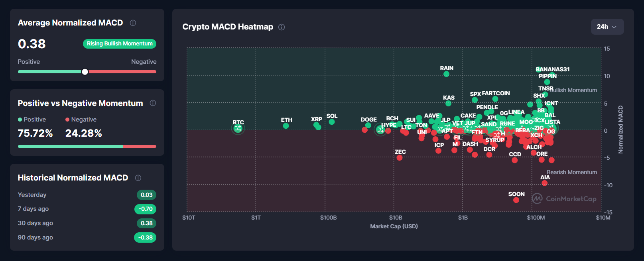Select the ETH data point on the heatmap

tap(286, 126)
